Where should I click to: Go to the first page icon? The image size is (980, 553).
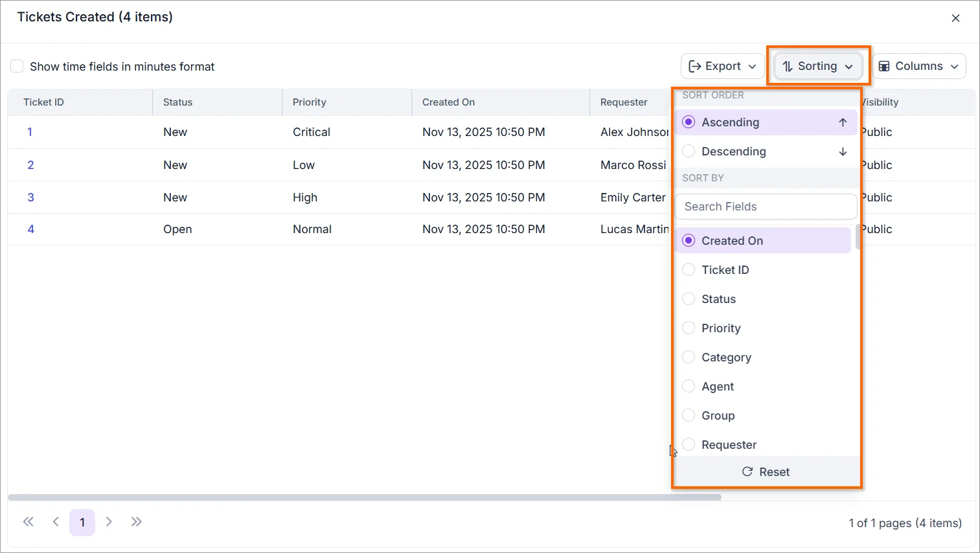(28, 522)
